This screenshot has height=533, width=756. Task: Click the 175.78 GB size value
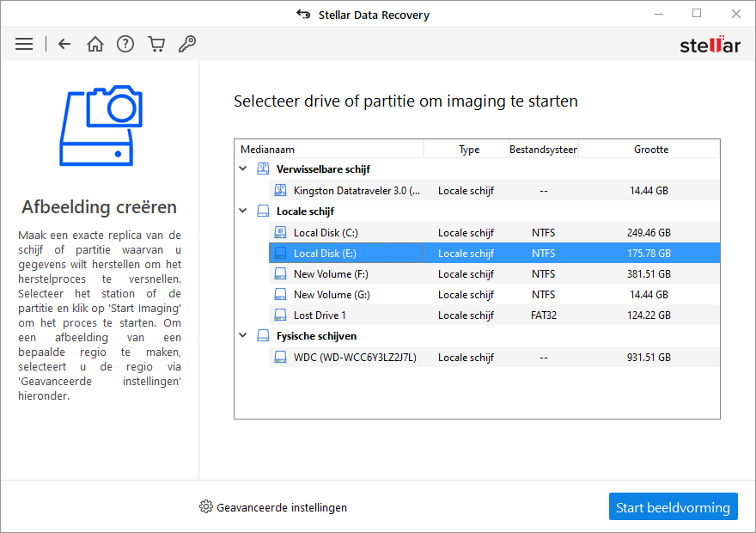click(x=649, y=254)
